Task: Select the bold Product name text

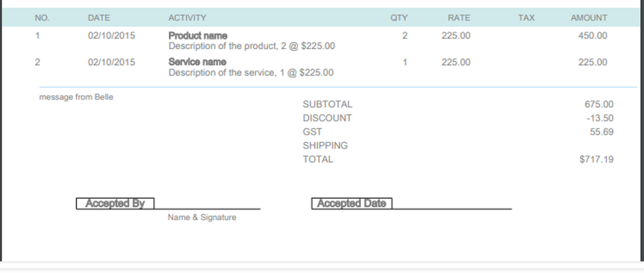Action: tap(198, 35)
